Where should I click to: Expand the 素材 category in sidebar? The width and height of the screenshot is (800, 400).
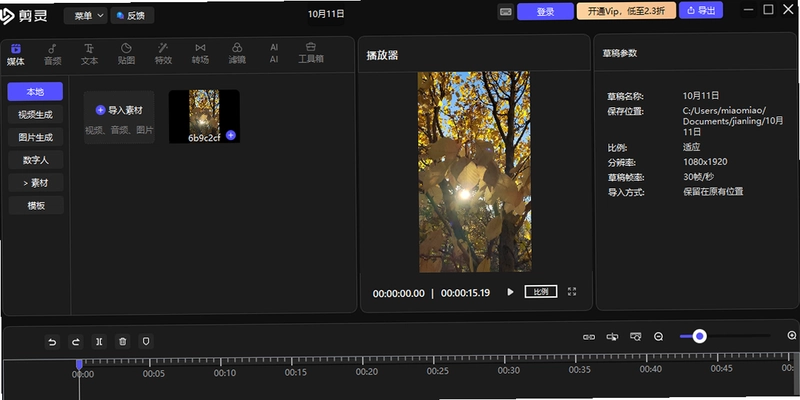(x=36, y=183)
